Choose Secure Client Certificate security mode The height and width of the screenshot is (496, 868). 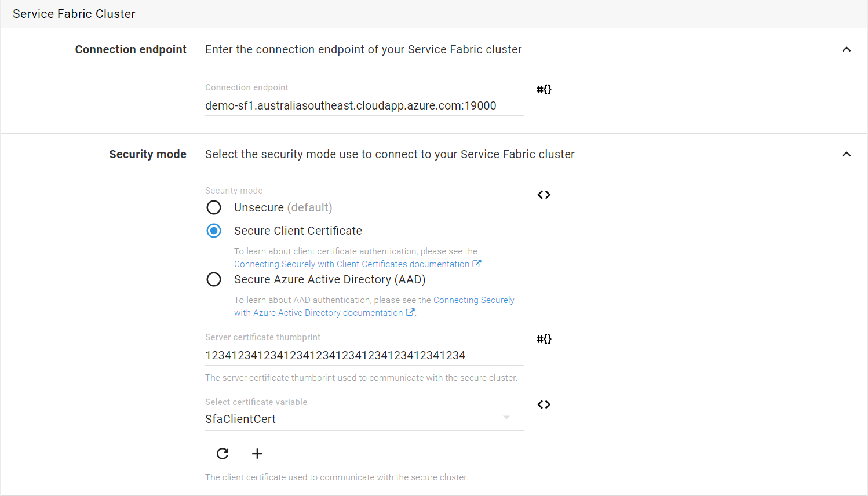click(x=214, y=231)
